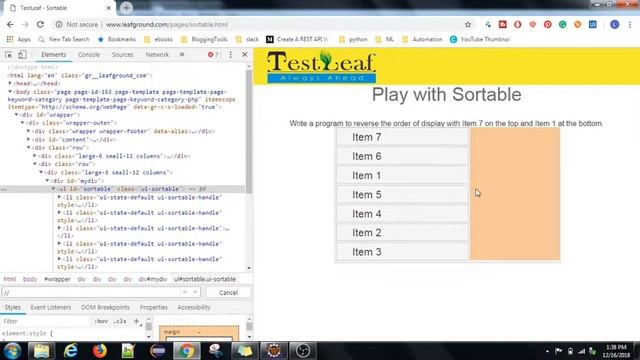Open the Event Listeners tab
Screen dimensions: 640x360
tap(51, 307)
